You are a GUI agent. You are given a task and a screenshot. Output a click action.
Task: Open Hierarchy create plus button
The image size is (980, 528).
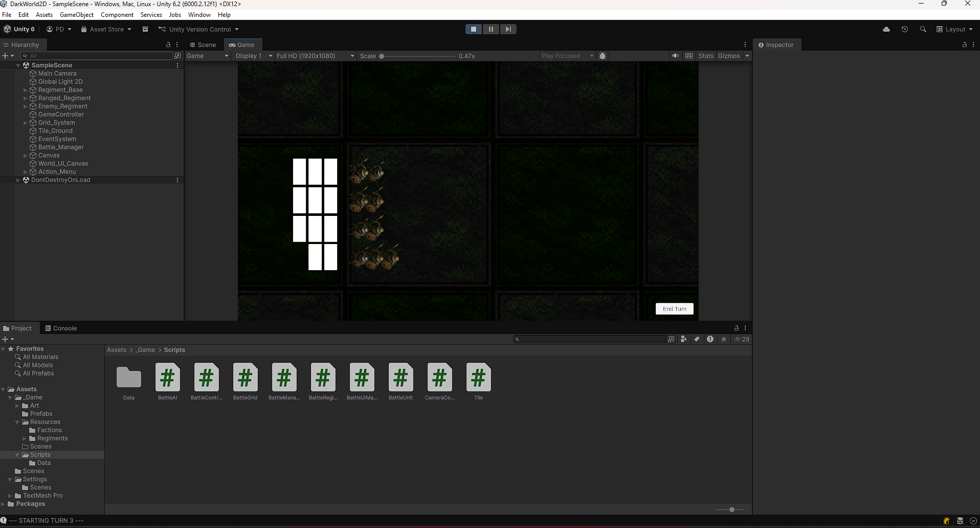[8, 56]
